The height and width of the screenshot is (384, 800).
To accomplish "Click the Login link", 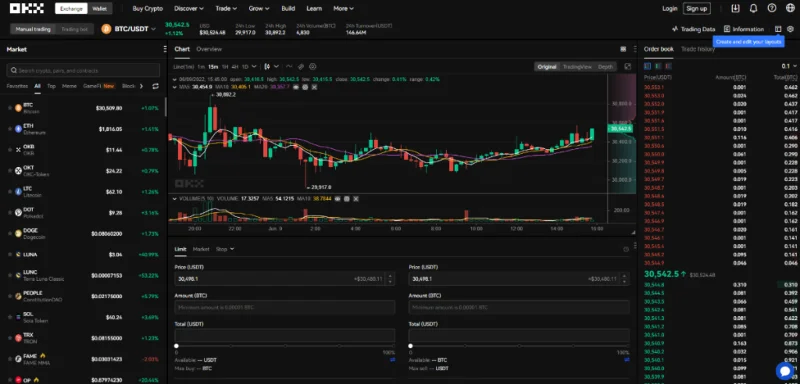I will [669, 8].
